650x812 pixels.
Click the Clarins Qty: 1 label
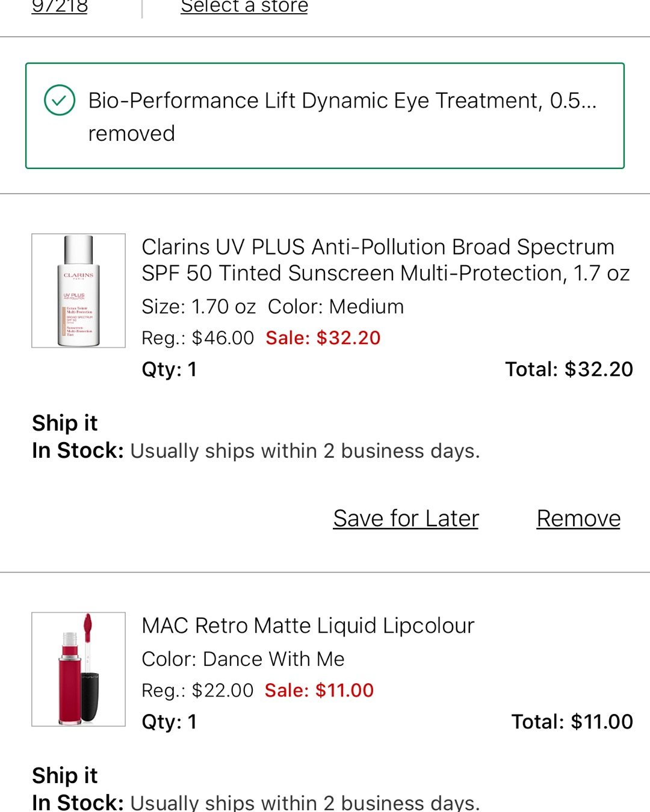[x=169, y=369]
